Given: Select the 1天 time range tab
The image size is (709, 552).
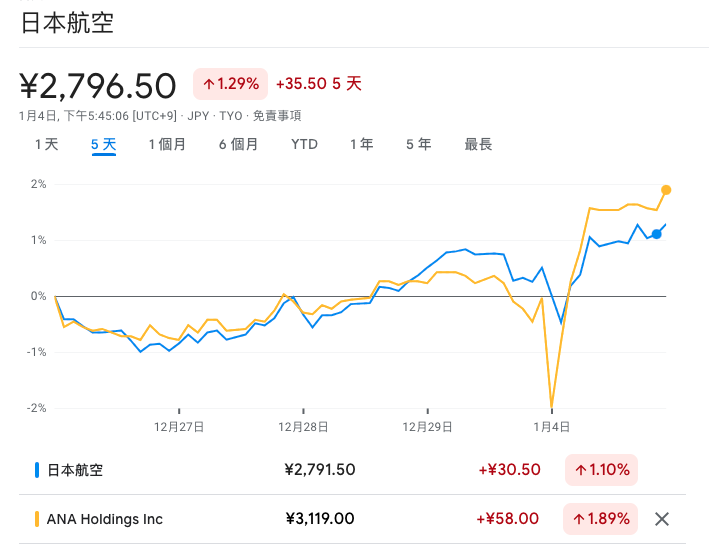Looking at the screenshot, I should tap(46, 145).
